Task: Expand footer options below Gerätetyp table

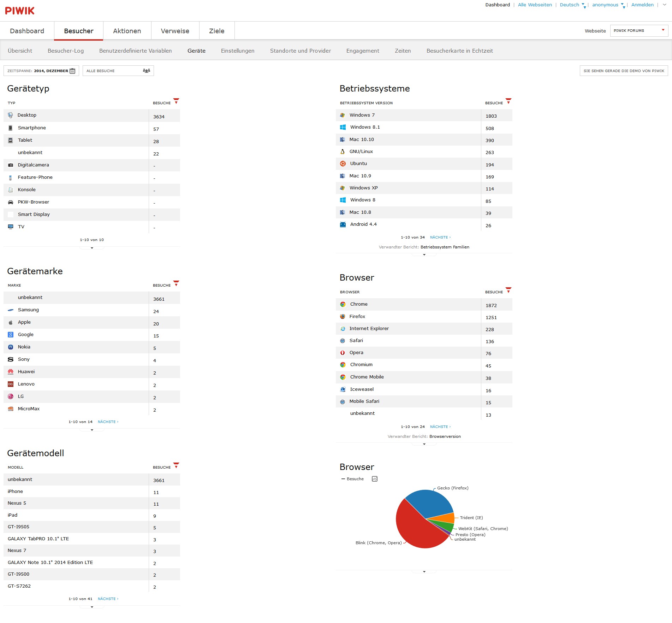Action: pos(92,248)
